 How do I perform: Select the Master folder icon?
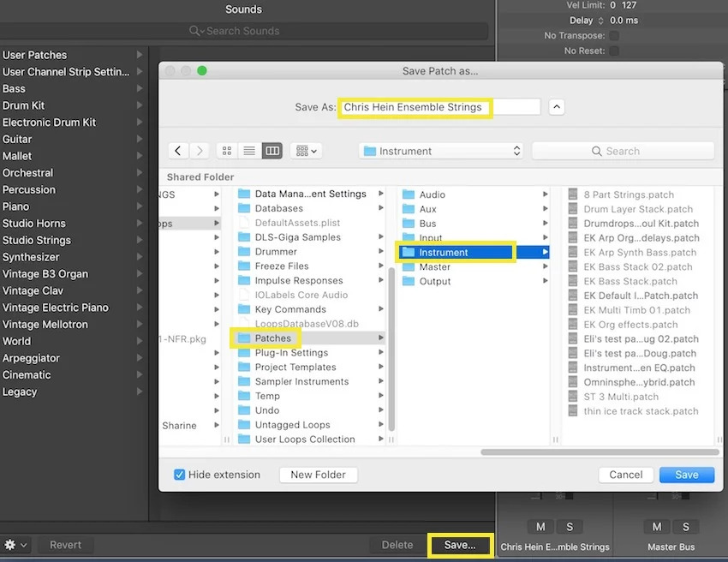[409, 267]
